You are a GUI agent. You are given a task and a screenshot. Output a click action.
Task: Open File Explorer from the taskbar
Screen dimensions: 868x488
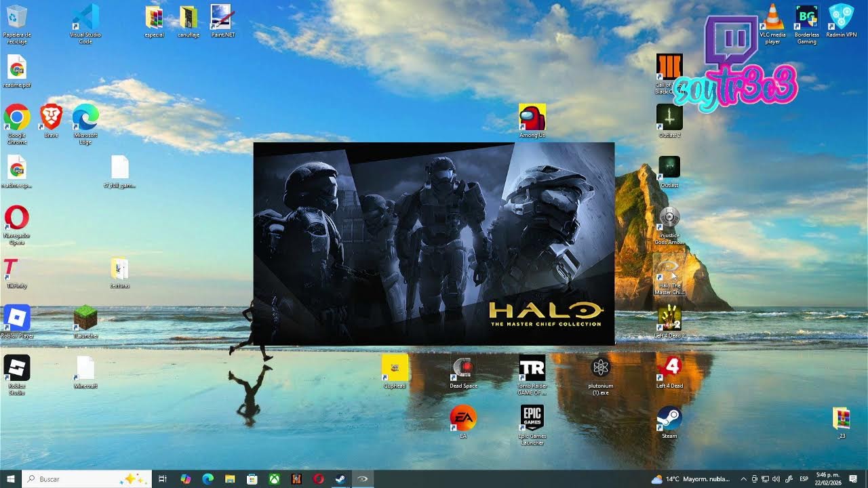(230, 479)
